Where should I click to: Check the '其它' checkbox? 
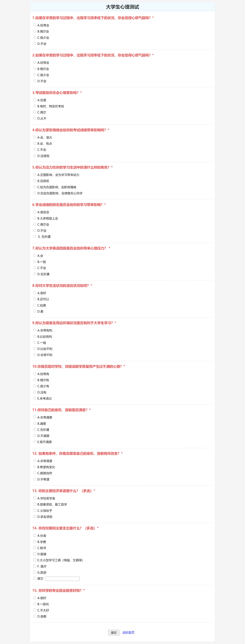click(x=35, y=579)
